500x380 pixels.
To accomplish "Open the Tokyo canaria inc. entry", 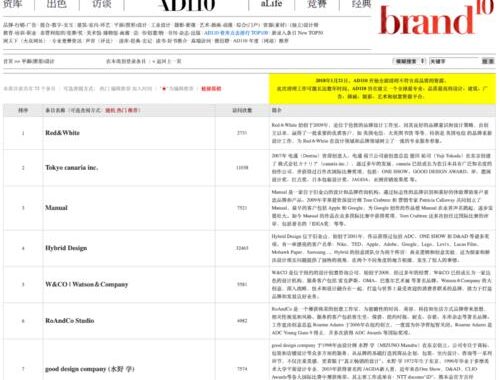I will pos(72,167).
